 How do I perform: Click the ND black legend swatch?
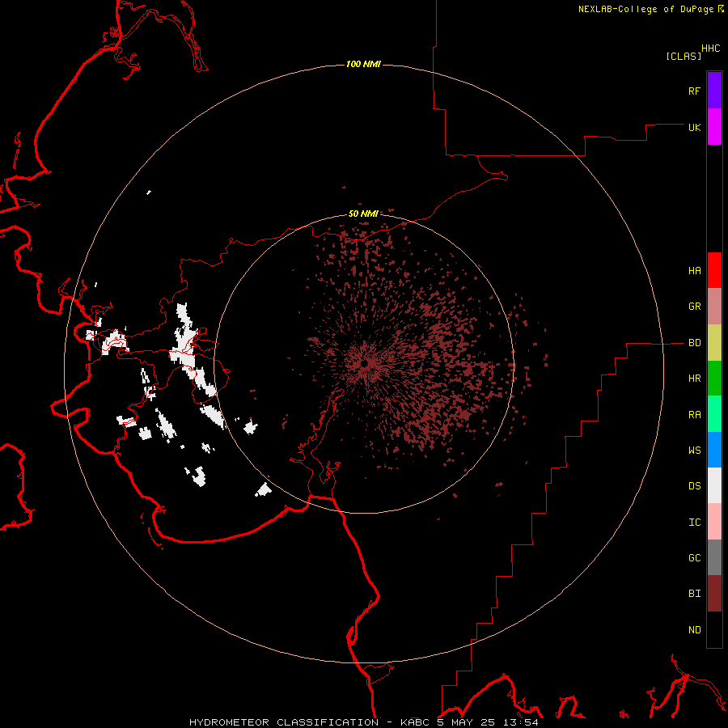[x=714, y=629]
